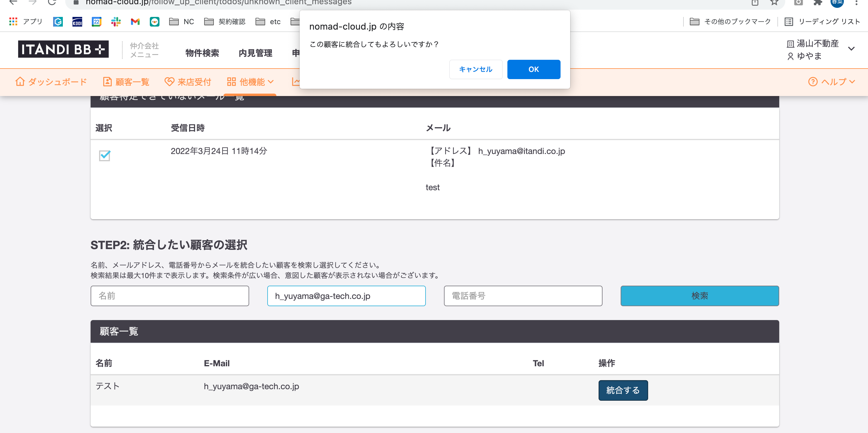Screen dimensions: 868x433
Task: Focus the 名前 name input field
Action: point(169,296)
